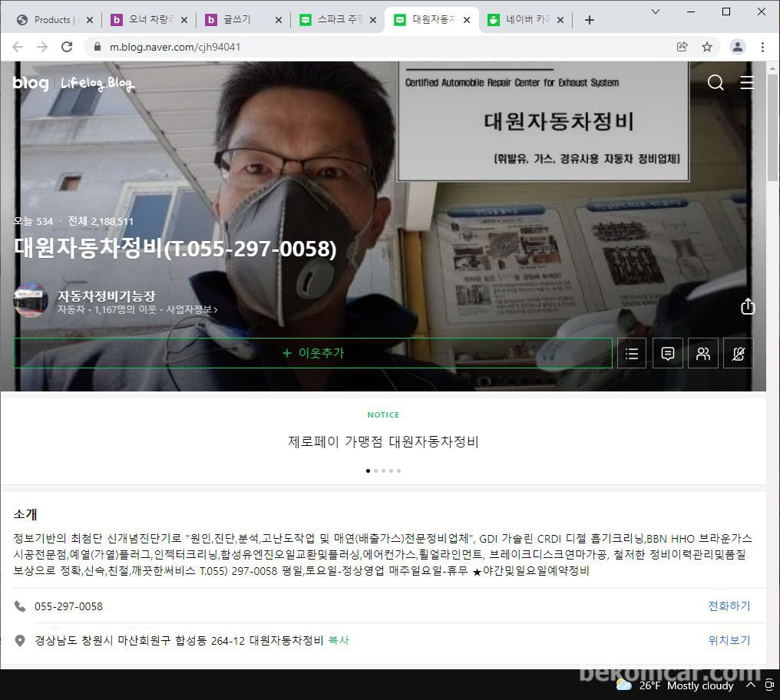The height and width of the screenshot is (700, 780).
Task: Tap the share icon on cover image
Action: coord(747,306)
